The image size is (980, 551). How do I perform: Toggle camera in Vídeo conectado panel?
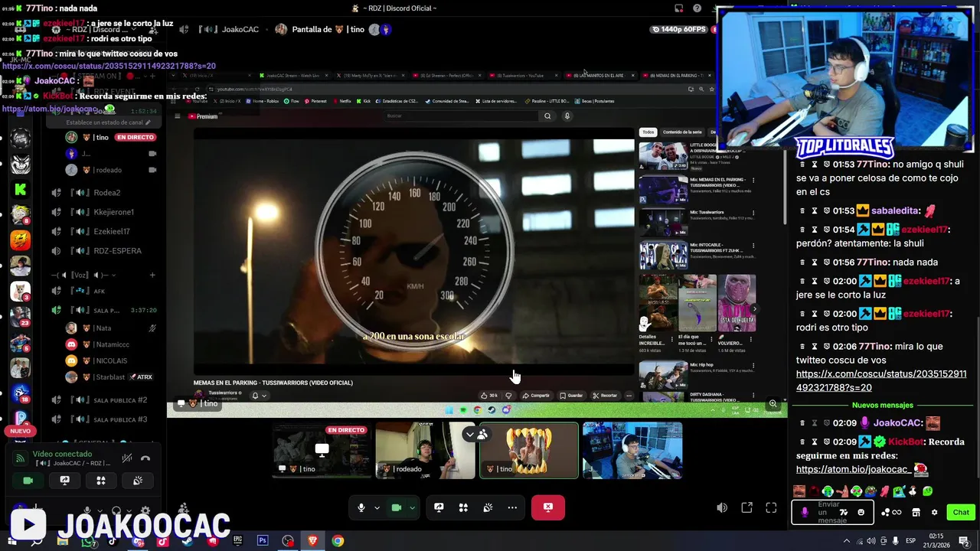tap(28, 481)
